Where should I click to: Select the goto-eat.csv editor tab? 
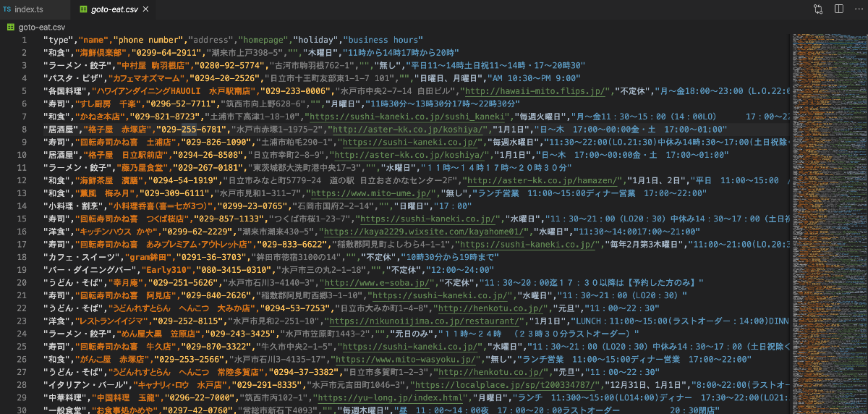[x=112, y=9]
